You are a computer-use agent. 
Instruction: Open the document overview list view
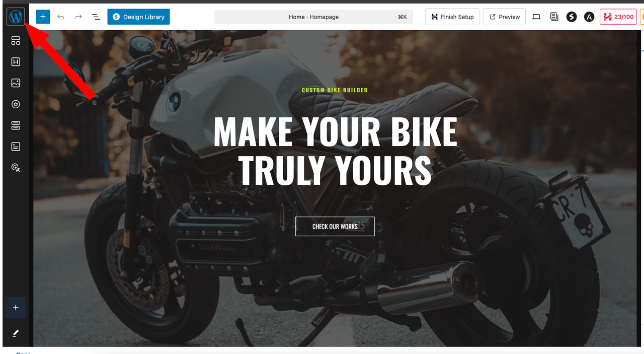[x=96, y=17]
